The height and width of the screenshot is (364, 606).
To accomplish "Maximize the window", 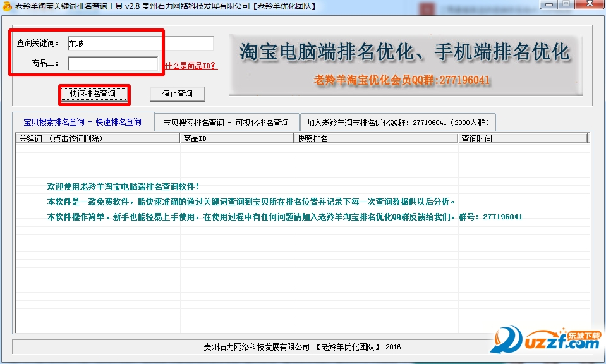I will [x=566, y=4].
